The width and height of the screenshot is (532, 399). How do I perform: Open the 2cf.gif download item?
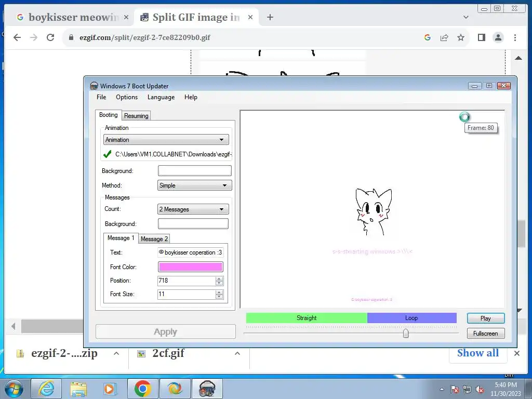tap(168, 353)
